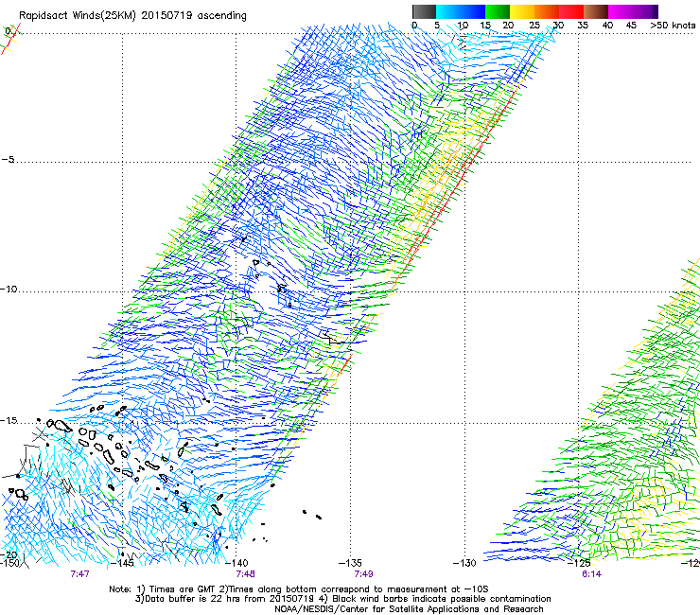
Task: Click the '-135' longitude label
Action: [350, 563]
